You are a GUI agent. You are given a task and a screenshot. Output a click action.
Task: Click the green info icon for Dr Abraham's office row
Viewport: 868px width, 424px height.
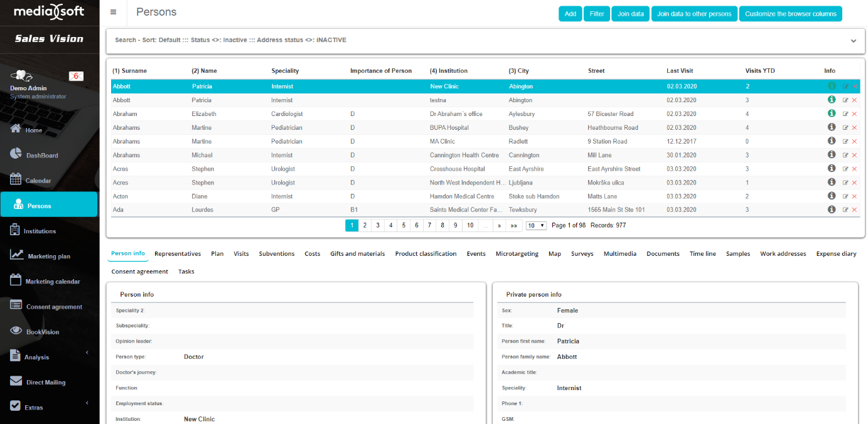coord(832,114)
